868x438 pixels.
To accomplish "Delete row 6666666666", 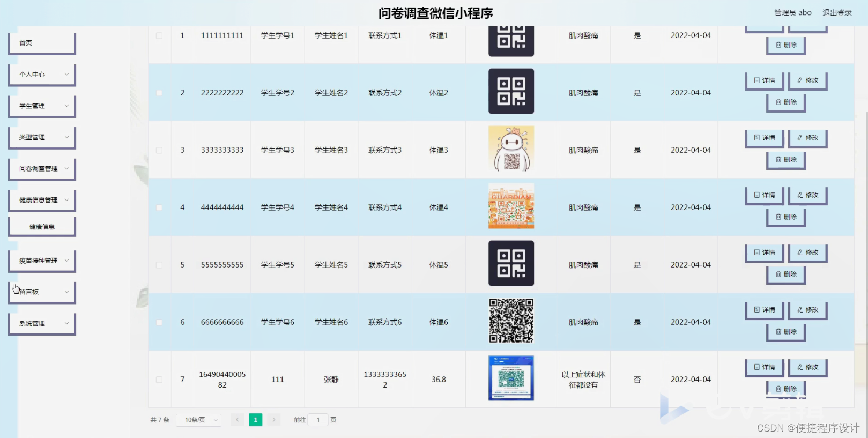I will pyautogui.click(x=786, y=331).
